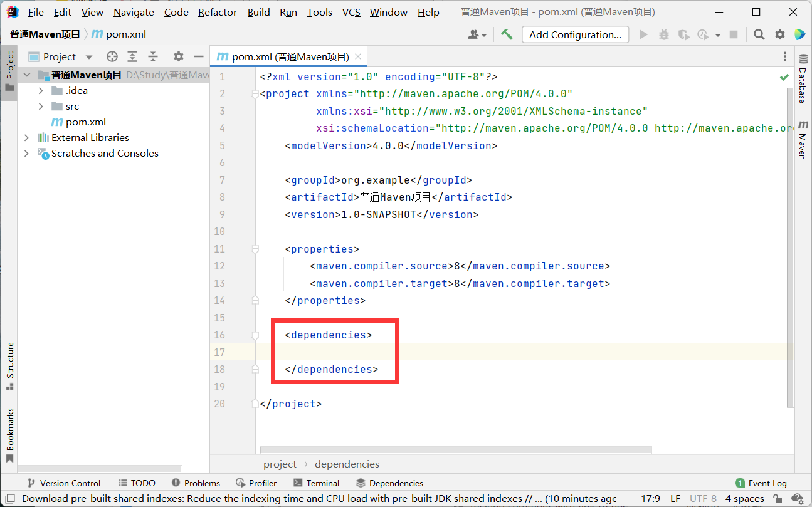The height and width of the screenshot is (507, 812).
Task: Open the Terminal tool window
Action: coord(316,483)
